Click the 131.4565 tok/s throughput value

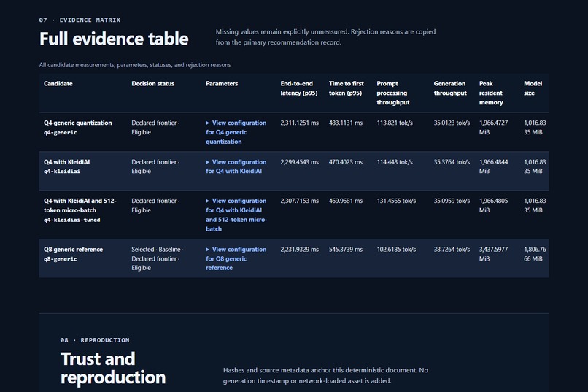(x=396, y=201)
